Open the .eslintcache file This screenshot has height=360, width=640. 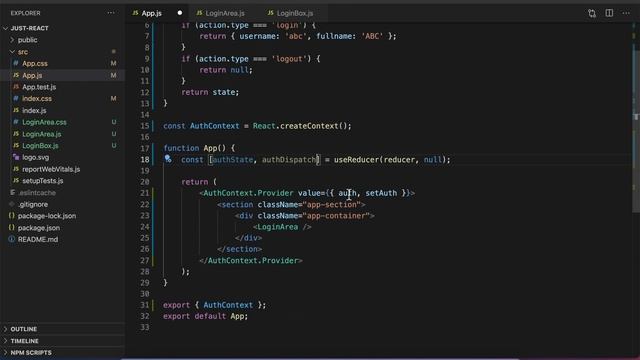coord(37,193)
